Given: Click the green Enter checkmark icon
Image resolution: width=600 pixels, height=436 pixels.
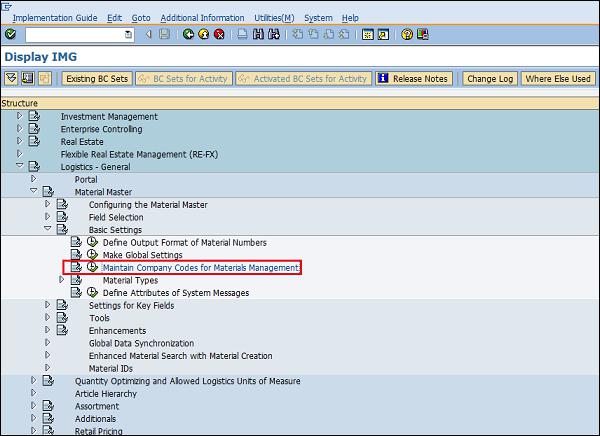Looking at the screenshot, I should point(10,34).
